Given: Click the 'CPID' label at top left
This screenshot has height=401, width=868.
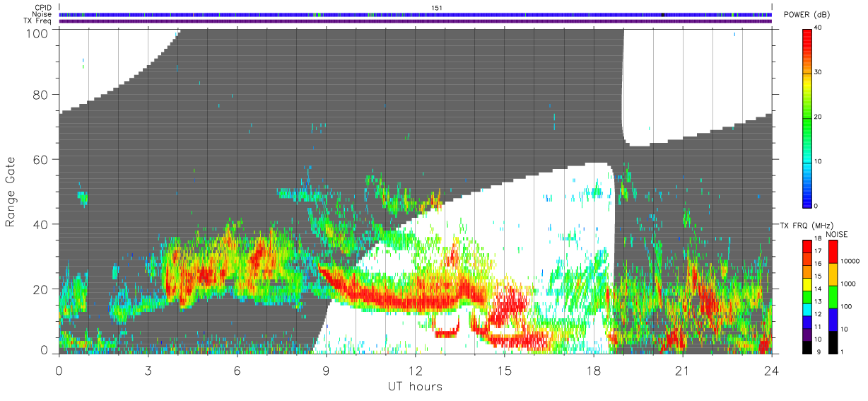Looking at the screenshot, I should [x=44, y=8].
